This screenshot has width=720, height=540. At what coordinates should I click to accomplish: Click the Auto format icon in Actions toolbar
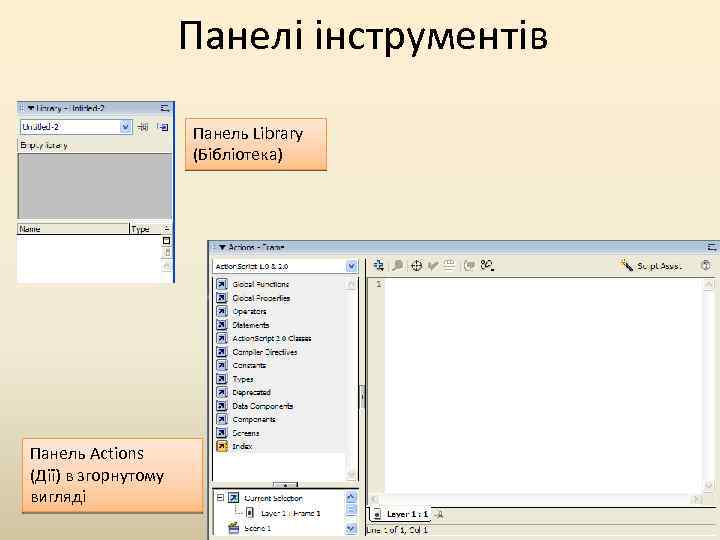click(x=449, y=265)
